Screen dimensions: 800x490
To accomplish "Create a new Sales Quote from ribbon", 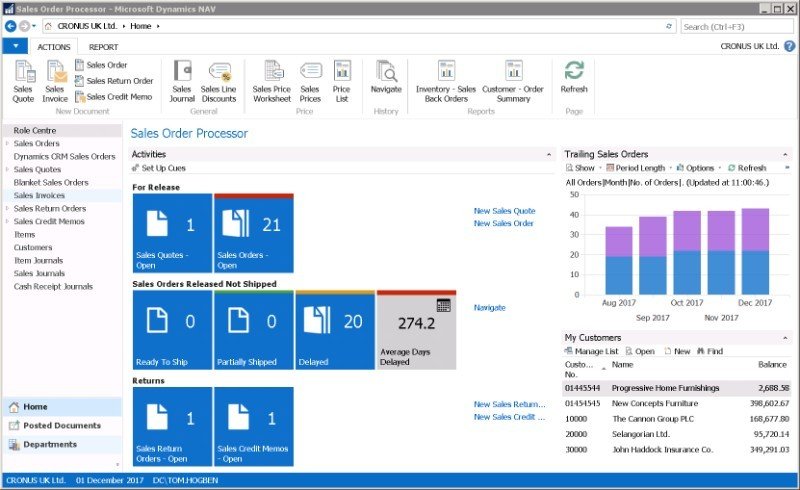I will coord(23,82).
